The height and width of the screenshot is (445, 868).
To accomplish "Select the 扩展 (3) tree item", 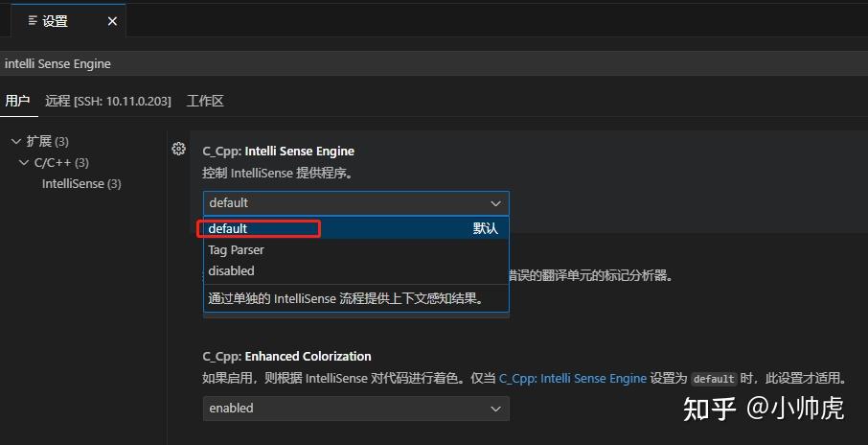I will [x=48, y=141].
